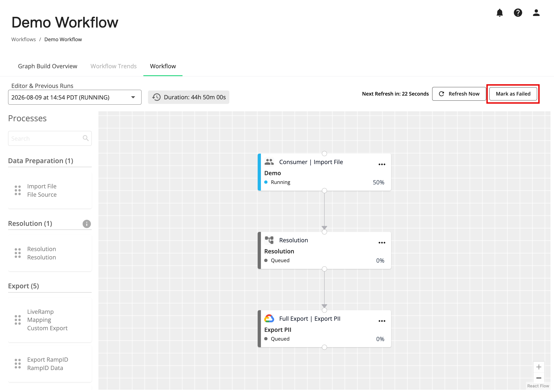Click the Google Cloud icon on Export PII node

269,319
